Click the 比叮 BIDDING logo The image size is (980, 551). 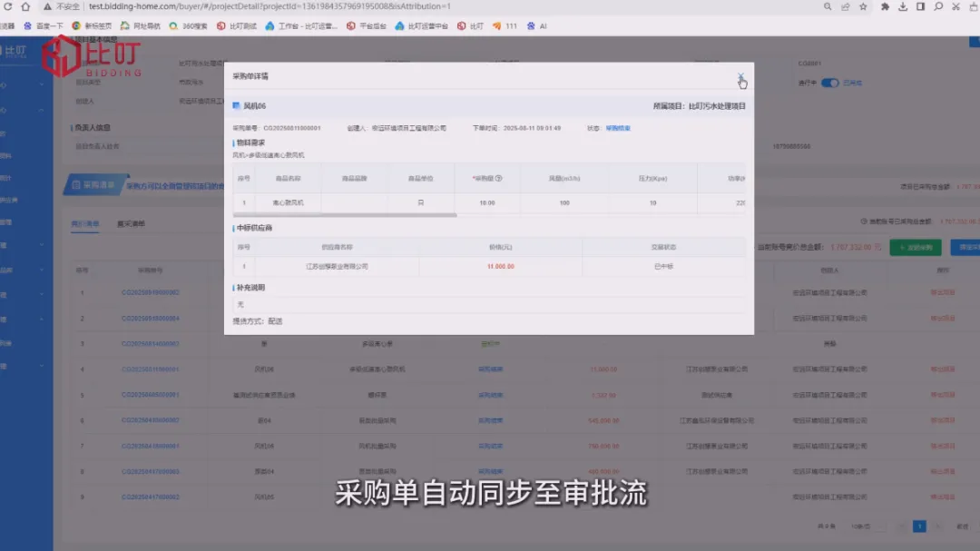pos(92,57)
